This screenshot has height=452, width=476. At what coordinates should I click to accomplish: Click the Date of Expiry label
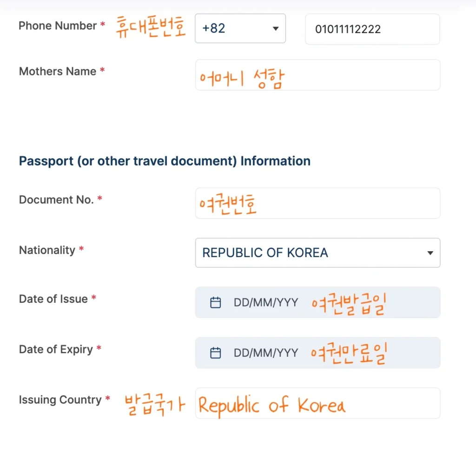(56, 349)
